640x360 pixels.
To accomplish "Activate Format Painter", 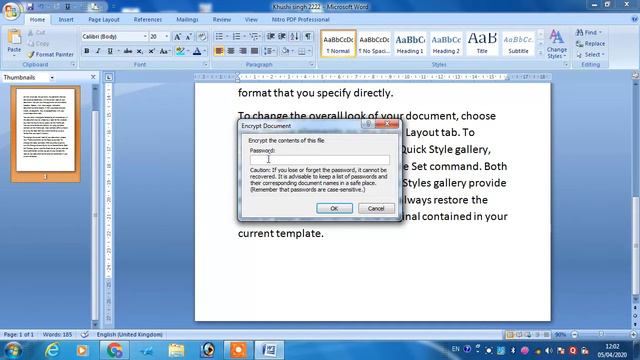I will click(51, 54).
